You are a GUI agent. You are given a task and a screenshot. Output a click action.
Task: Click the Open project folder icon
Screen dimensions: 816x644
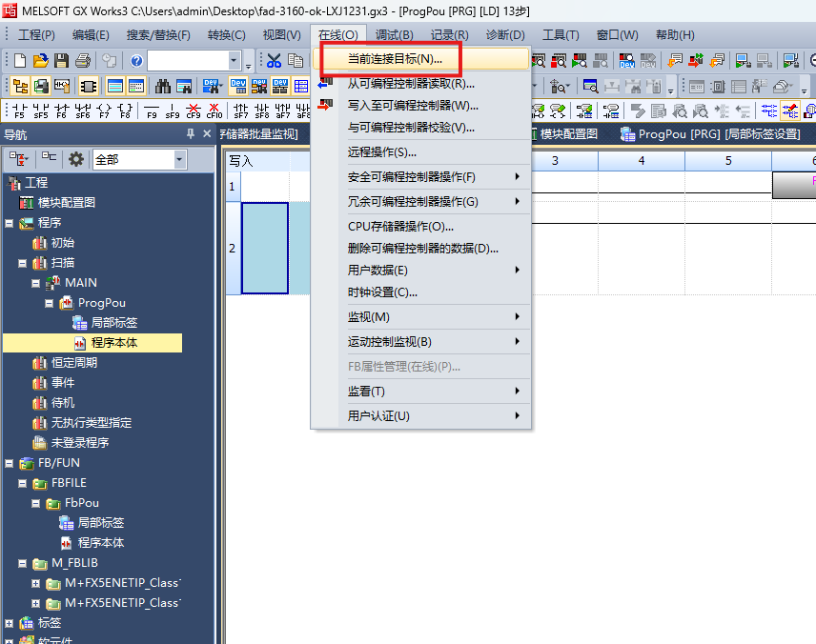pos(41,61)
